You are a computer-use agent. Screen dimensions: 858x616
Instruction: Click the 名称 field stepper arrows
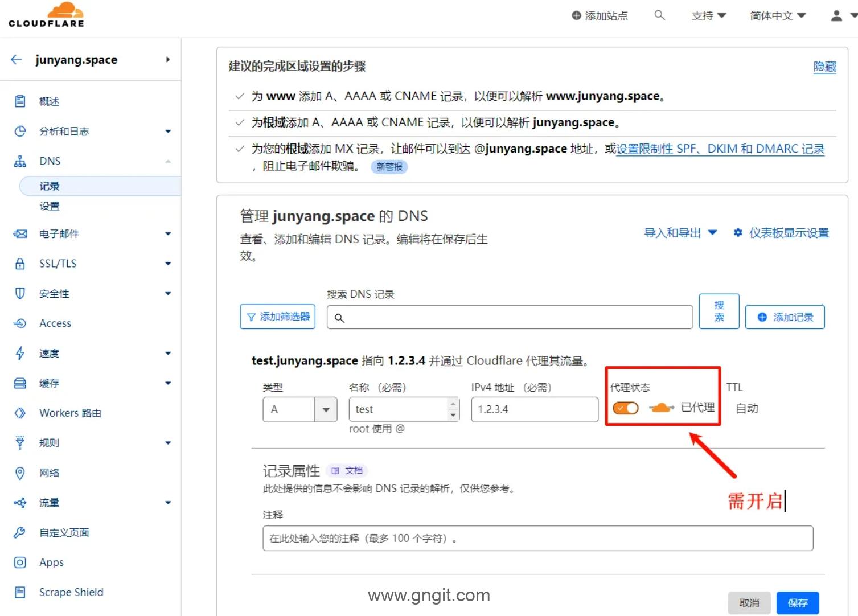pos(453,409)
